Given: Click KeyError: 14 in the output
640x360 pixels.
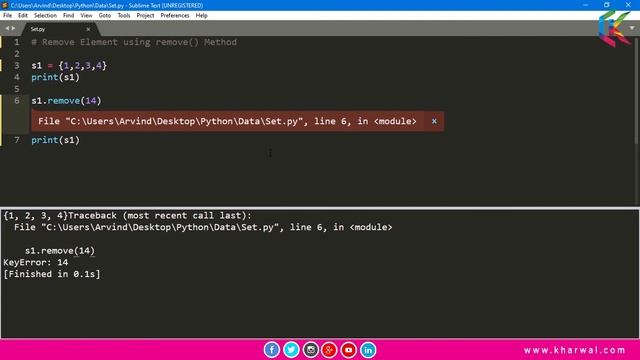Looking at the screenshot, I should tap(36, 262).
